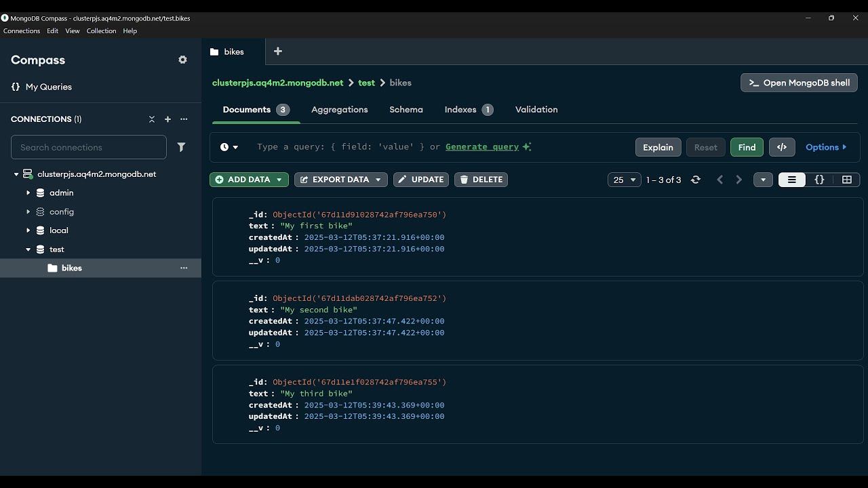Open a new tab with plus icon
The height and width of the screenshot is (488, 868).
click(278, 52)
